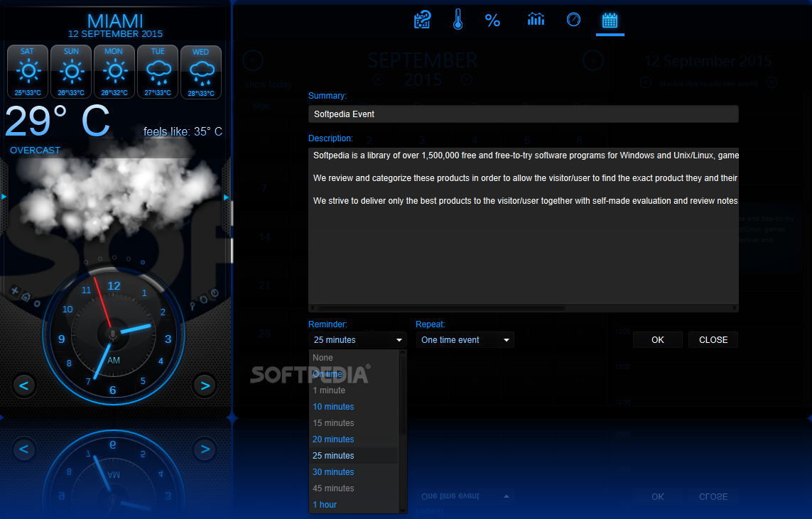Click inside the Description text area
Image resolution: width=812 pixels, height=519 pixels.
click(523, 226)
